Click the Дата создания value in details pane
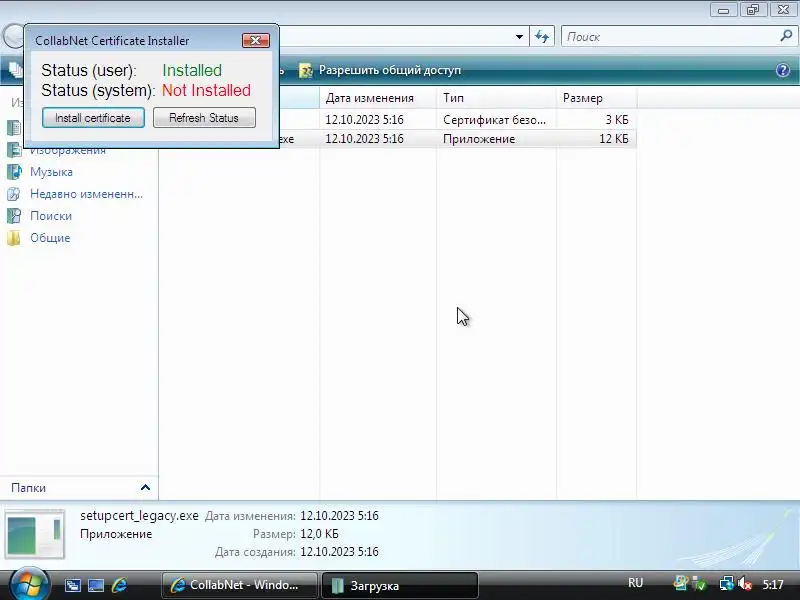The width and height of the screenshot is (800, 600). [339, 552]
